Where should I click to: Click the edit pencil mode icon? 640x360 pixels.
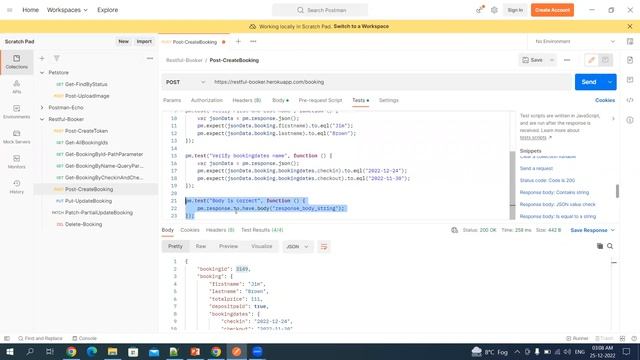(x=591, y=60)
